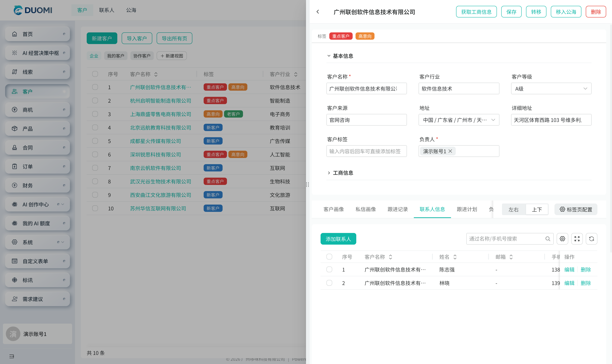Open the 合同 sidebar item
The image size is (612, 364).
(38, 148)
